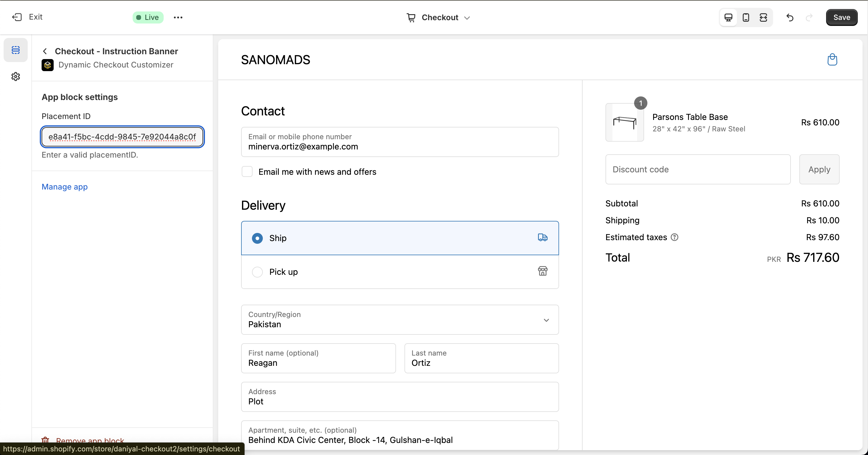Open the settings gear in left rail

click(x=15, y=77)
